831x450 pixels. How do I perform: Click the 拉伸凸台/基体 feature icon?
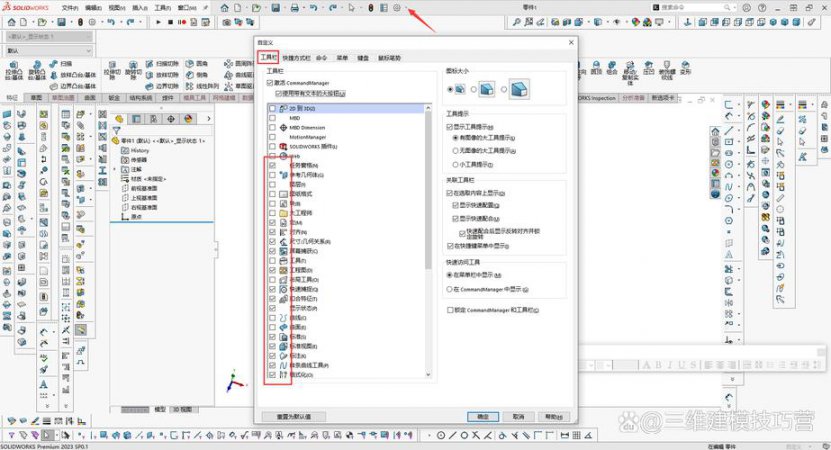[14, 70]
